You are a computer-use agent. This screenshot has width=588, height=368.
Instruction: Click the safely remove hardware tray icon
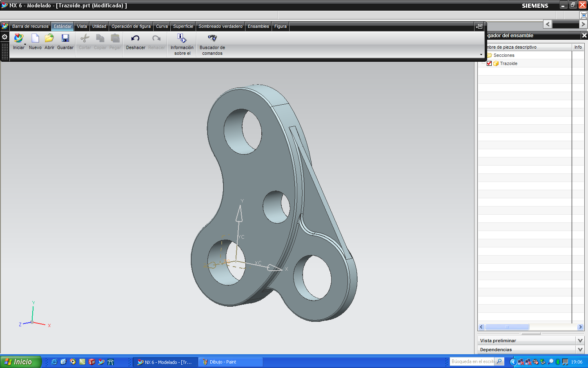tap(543, 362)
